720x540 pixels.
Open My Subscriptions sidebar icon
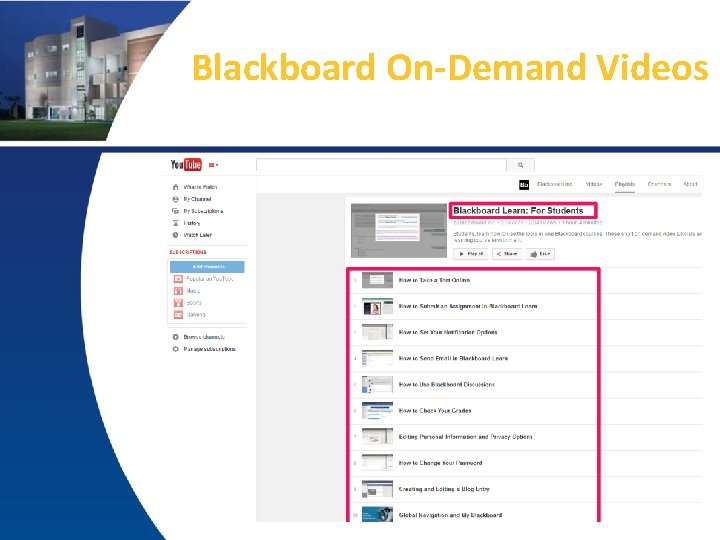(x=175, y=211)
